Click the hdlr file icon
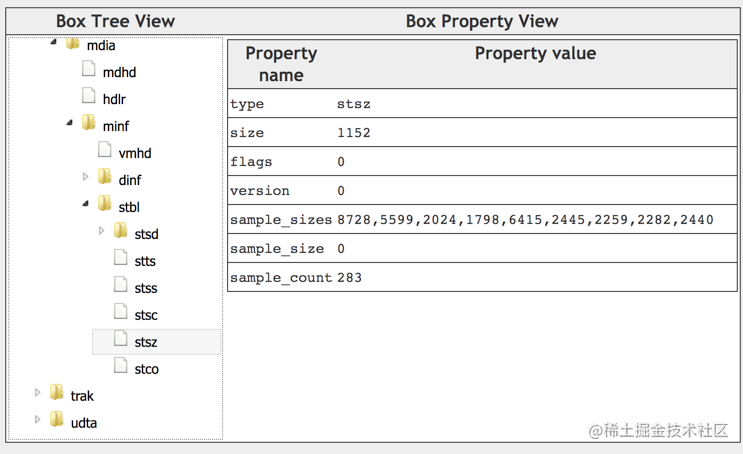Screen dimensions: 743x454 click(89, 95)
